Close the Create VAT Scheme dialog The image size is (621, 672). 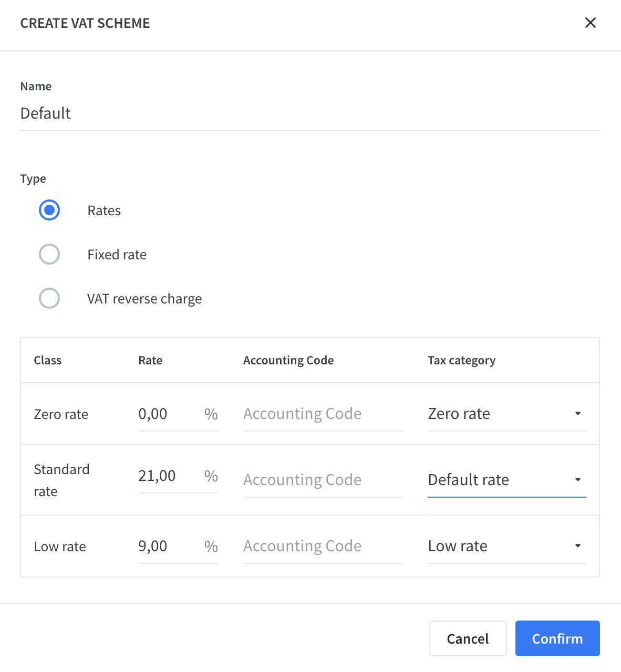point(591,23)
